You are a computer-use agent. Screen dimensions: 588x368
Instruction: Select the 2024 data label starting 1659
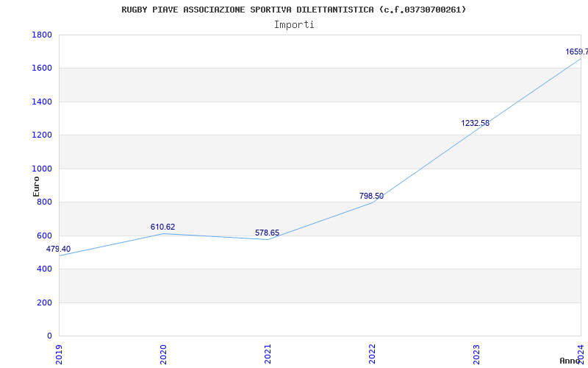[577, 52]
